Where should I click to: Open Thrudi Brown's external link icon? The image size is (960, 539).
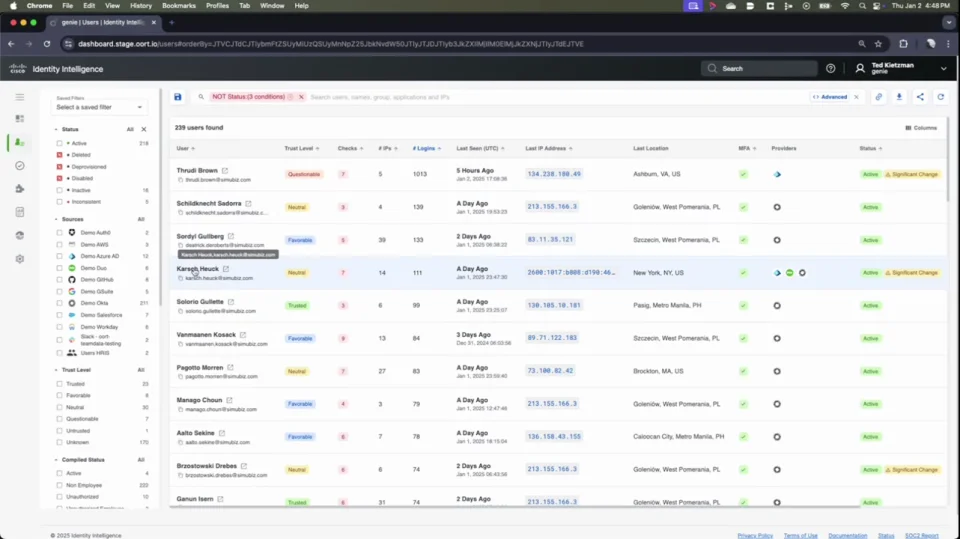click(225, 171)
